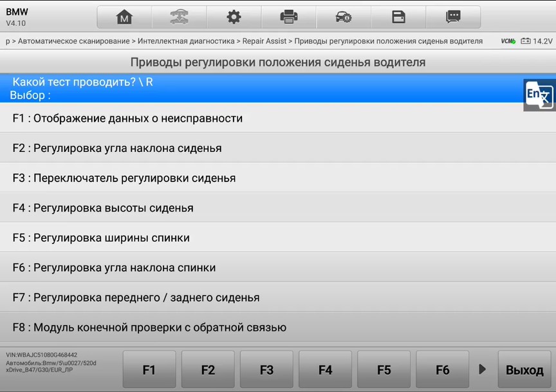
Task: Click the Выход exit button
Action: click(x=524, y=369)
